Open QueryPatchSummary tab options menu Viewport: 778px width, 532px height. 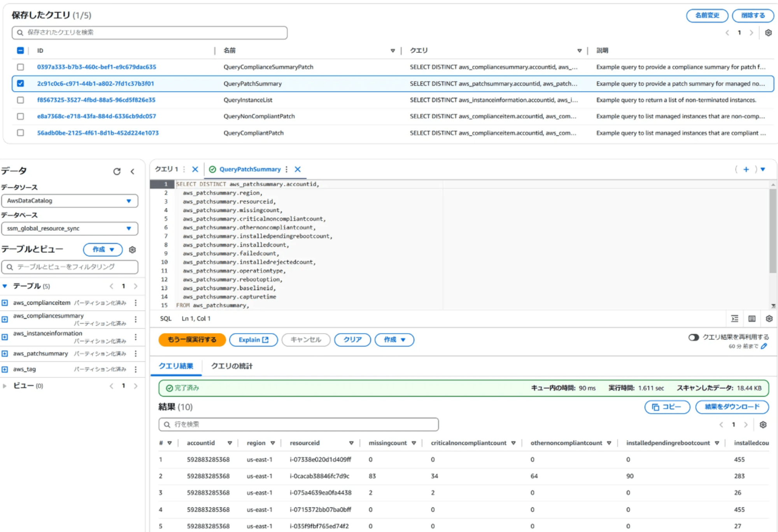[x=287, y=169]
